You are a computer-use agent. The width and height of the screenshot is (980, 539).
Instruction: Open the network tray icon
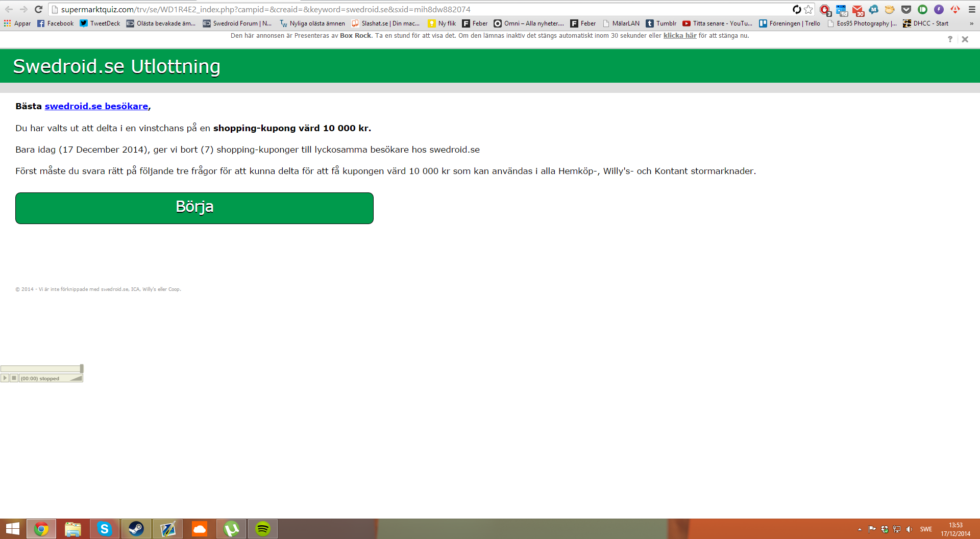click(x=897, y=529)
